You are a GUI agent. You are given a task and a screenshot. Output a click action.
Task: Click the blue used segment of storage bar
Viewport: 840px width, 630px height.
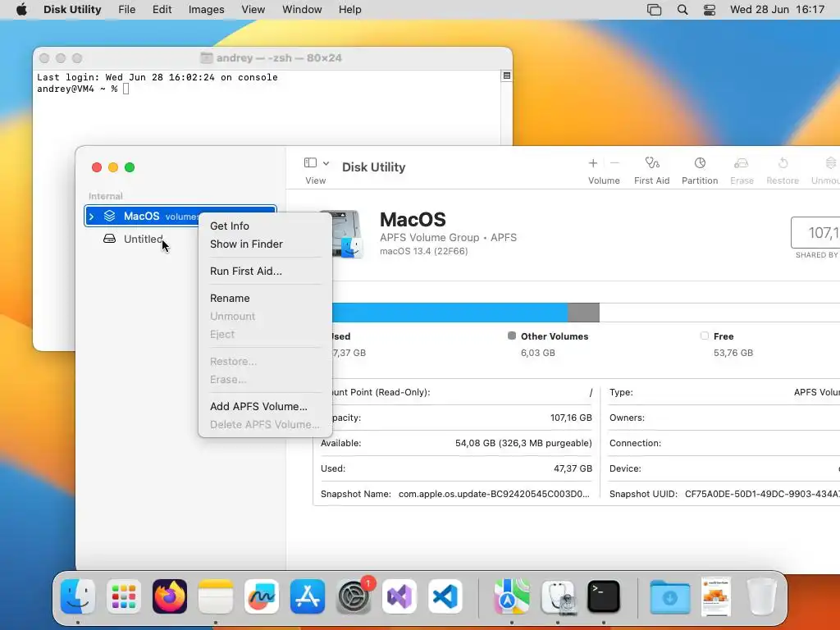pos(450,313)
